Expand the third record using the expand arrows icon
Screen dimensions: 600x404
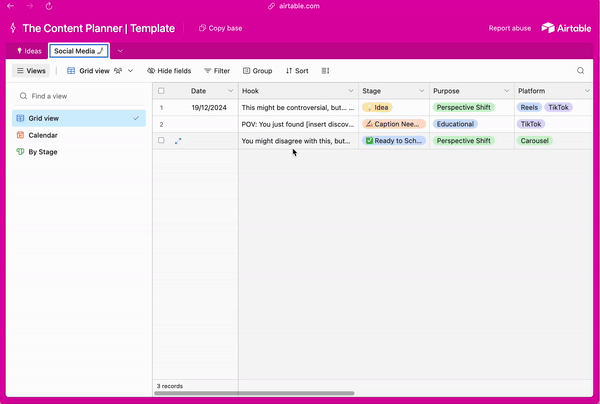click(x=178, y=141)
